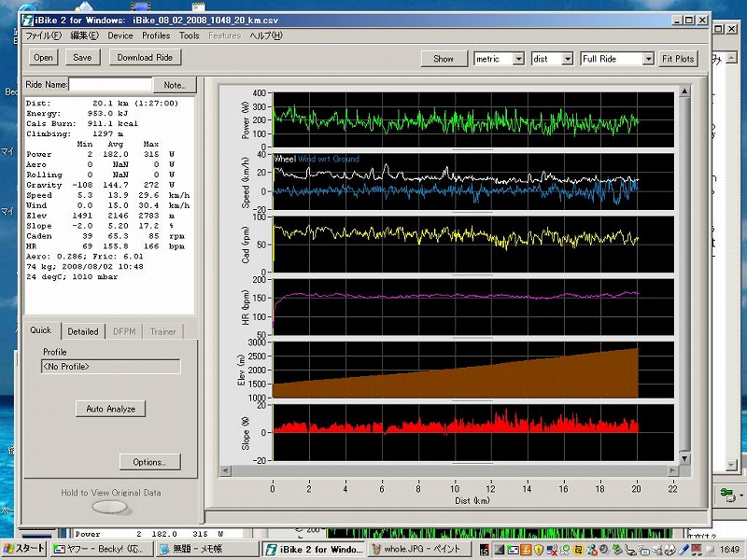Expand the metric units dropdown
Image resolution: width=747 pixels, height=560 pixels.
[518, 59]
